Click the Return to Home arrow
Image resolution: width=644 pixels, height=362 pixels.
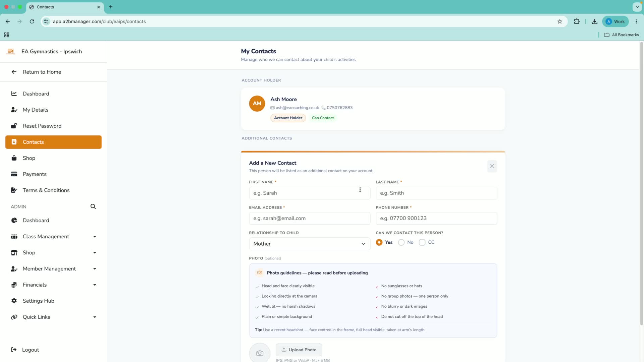[x=14, y=72]
